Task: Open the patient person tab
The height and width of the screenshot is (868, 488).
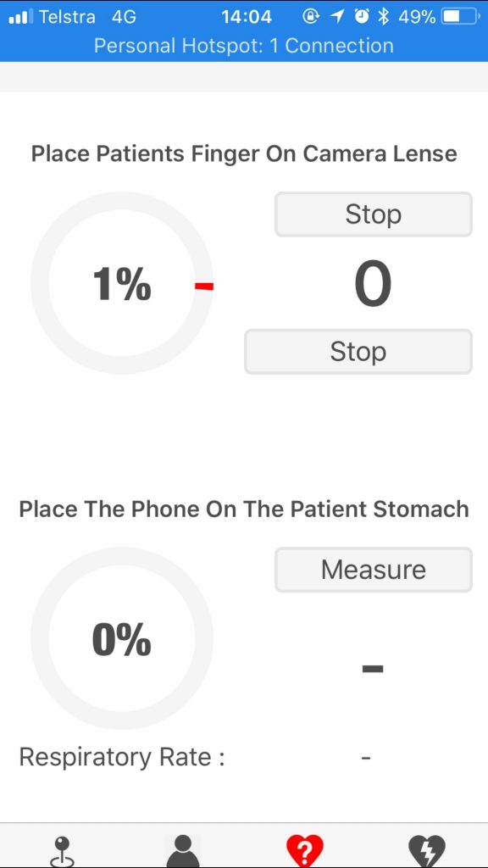Action: (x=183, y=851)
